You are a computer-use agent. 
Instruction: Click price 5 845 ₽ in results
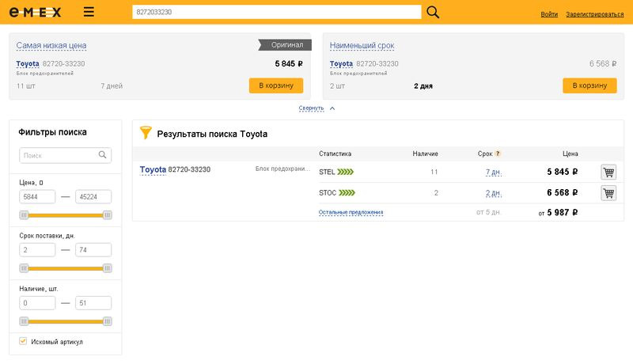pyautogui.click(x=562, y=172)
